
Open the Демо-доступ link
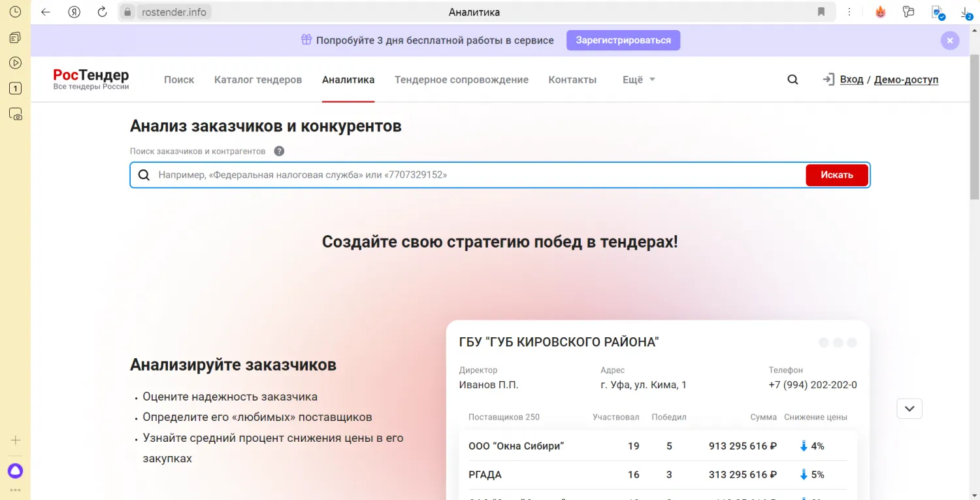click(906, 80)
